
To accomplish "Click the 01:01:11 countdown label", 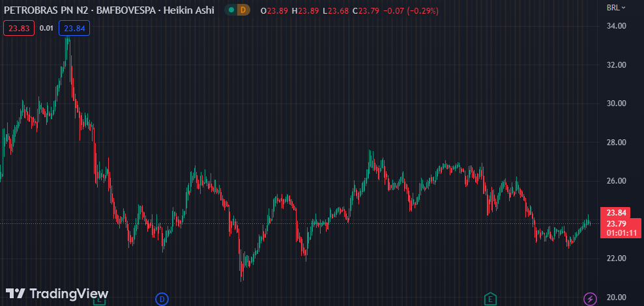I will [621, 232].
